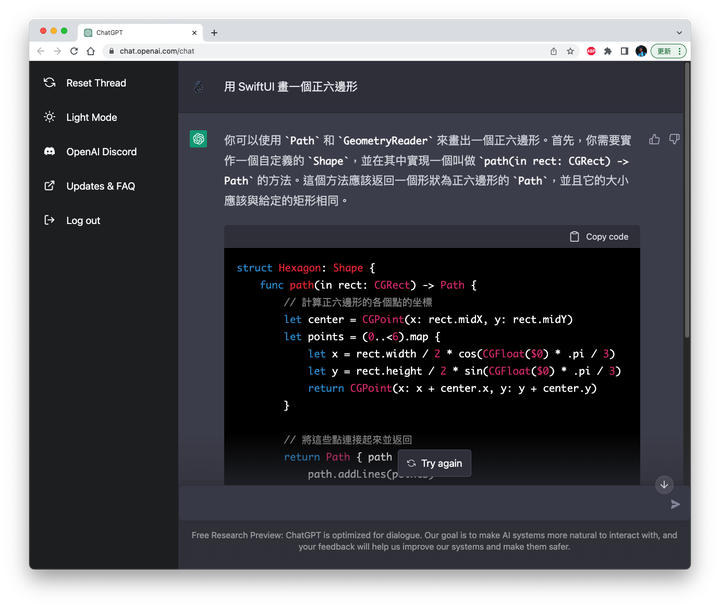Open the extensions puzzle-piece icon
The height and width of the screenshot is (608, 720).
(x=608, y=51)
